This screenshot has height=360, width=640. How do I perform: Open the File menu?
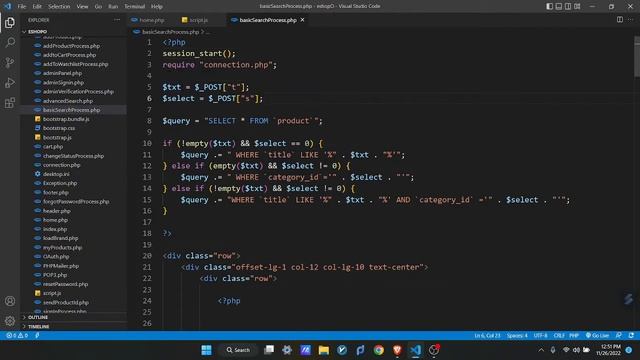(x=22, y=7)
